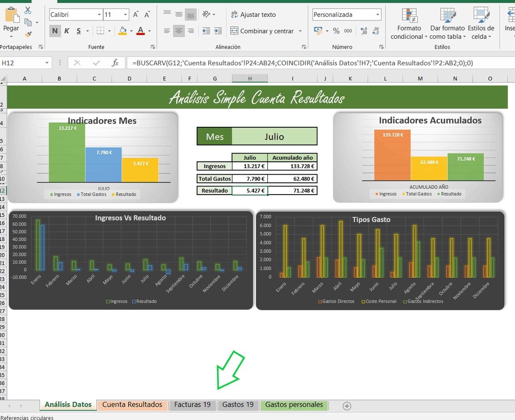Click the Select All corner triangle
Screen dimensions: 515x420
(x=3, y=79)
